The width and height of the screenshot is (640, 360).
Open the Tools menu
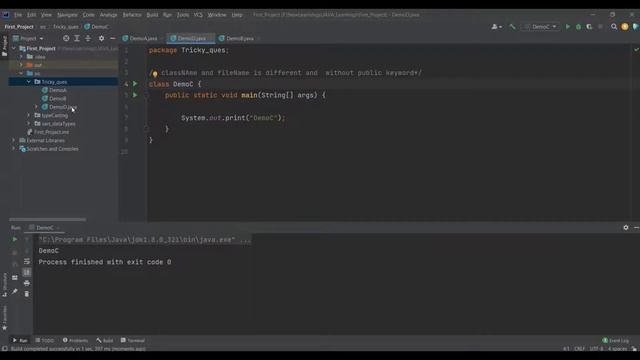[x=183, y=15]
